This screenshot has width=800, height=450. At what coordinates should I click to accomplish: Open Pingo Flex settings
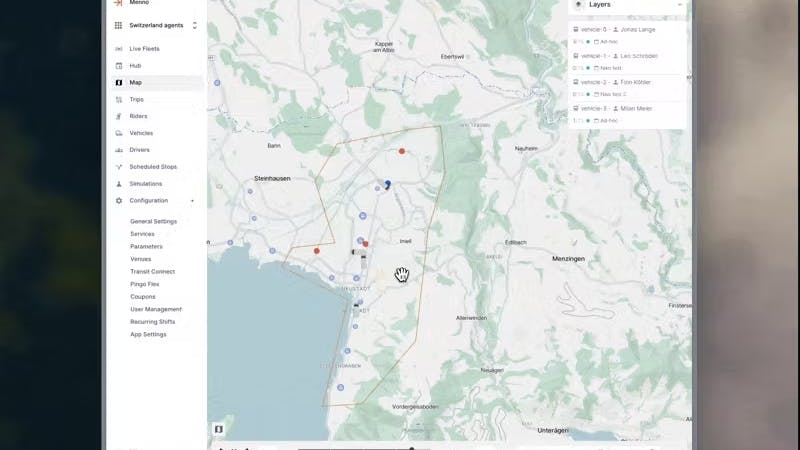coord(145,284)
